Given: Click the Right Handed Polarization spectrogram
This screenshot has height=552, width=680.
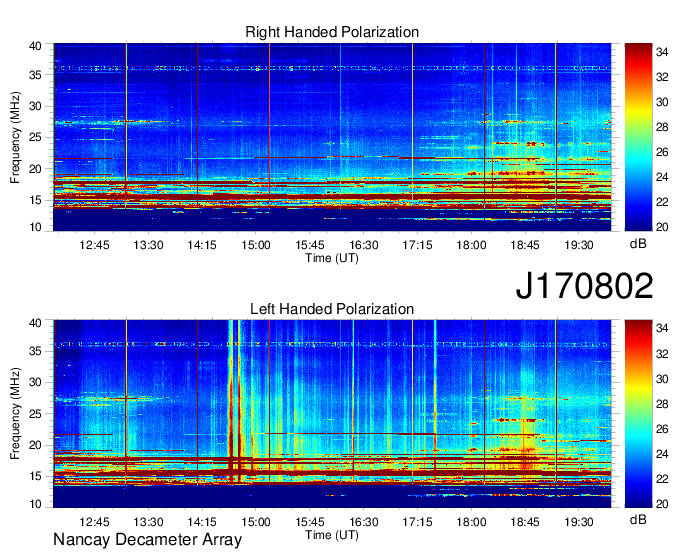Looking at the screenshot, I should pyautogui.click(x=332, y=137).
